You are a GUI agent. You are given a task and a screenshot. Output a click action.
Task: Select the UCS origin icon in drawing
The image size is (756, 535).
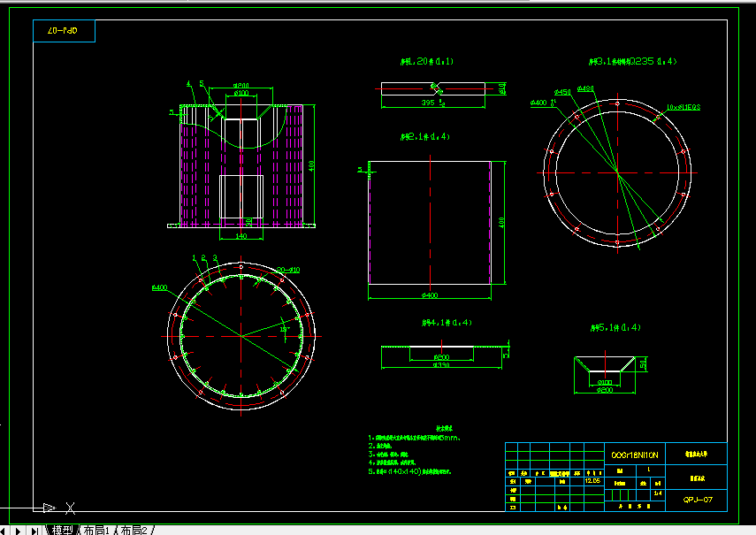tap(50, 508)
